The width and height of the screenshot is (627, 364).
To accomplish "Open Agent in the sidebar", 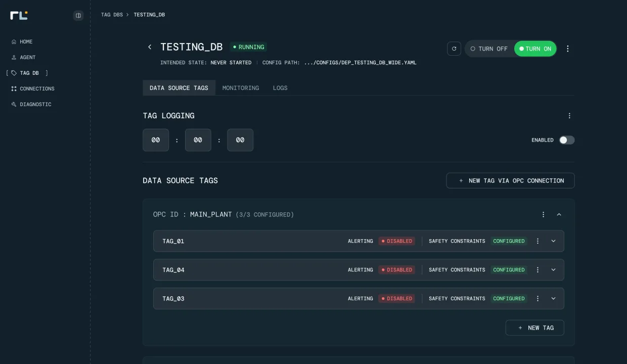I will pyautogui.click(x=23, y=57).
